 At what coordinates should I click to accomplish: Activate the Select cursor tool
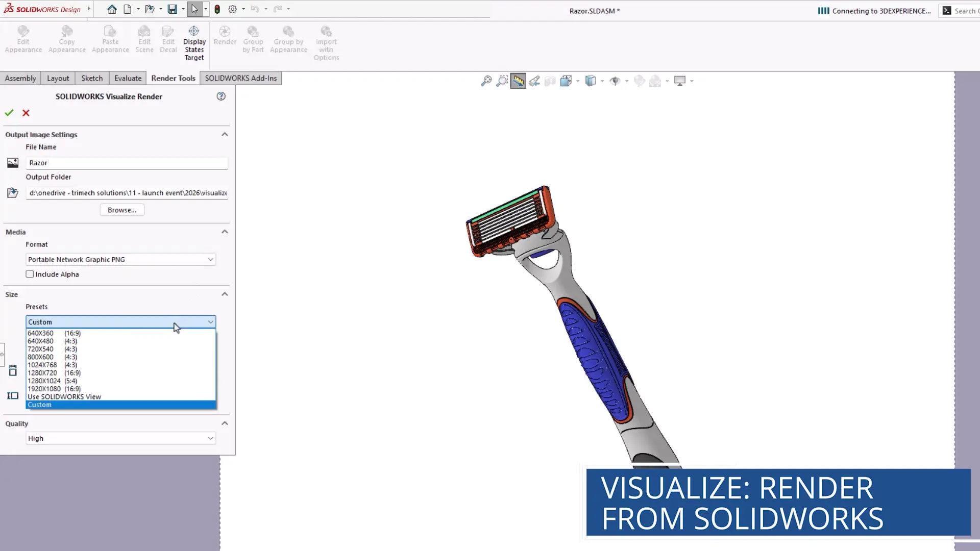(194, 9)
